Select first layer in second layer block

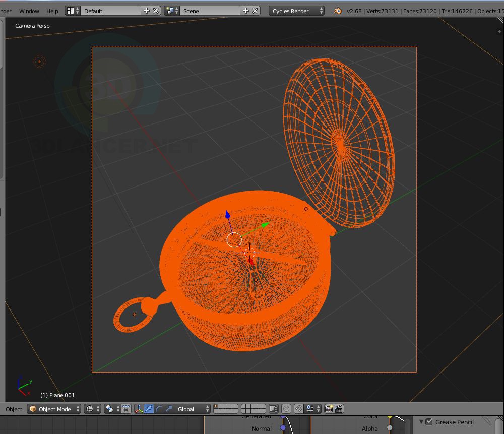point(244,407)
